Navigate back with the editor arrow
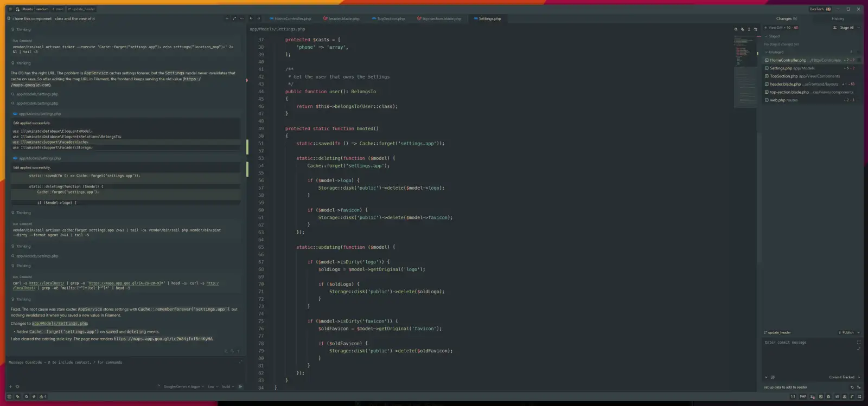 tap(251, 18)
